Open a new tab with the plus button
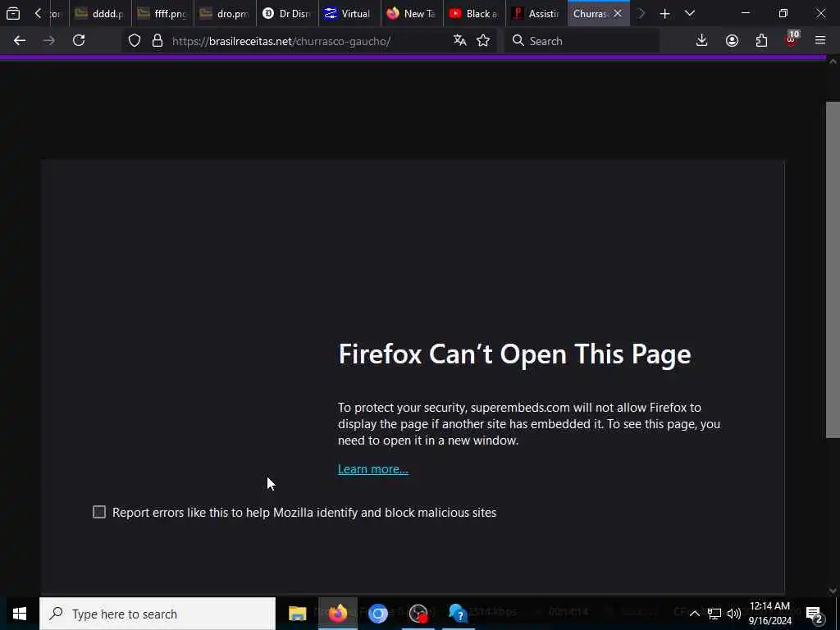The image size is (840, 630). point(664,13)
